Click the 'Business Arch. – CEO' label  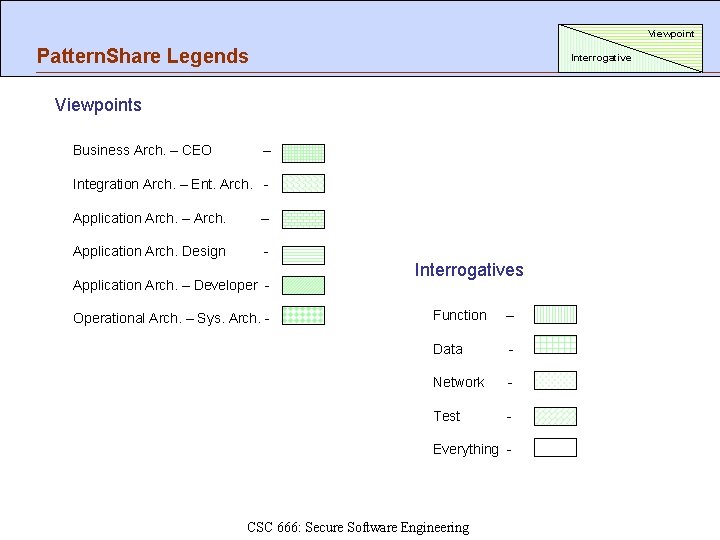coord(142,151)
